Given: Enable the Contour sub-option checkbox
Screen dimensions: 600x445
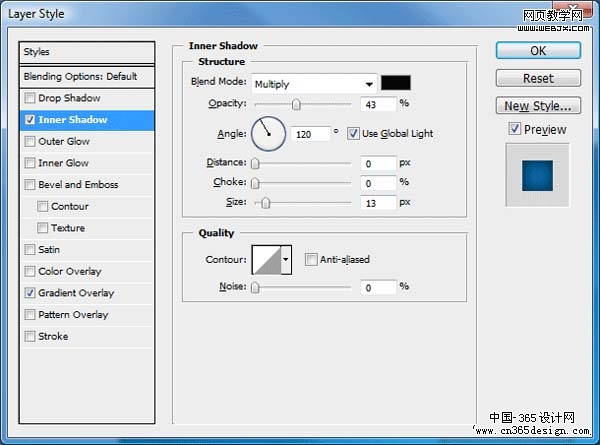Looking at the screenshot, I should point(42,206).
